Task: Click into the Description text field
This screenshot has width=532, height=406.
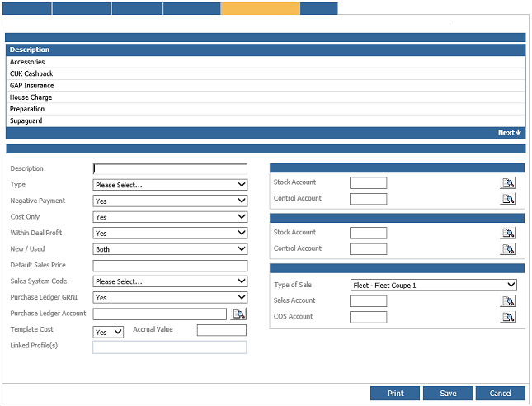Action: click(170, 169)
